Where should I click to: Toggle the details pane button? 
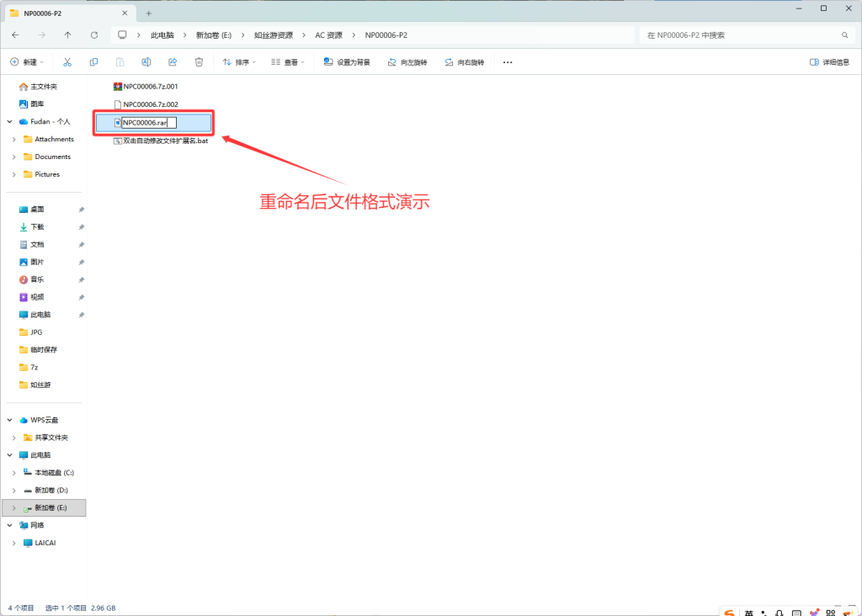click(x=829, y=62)
